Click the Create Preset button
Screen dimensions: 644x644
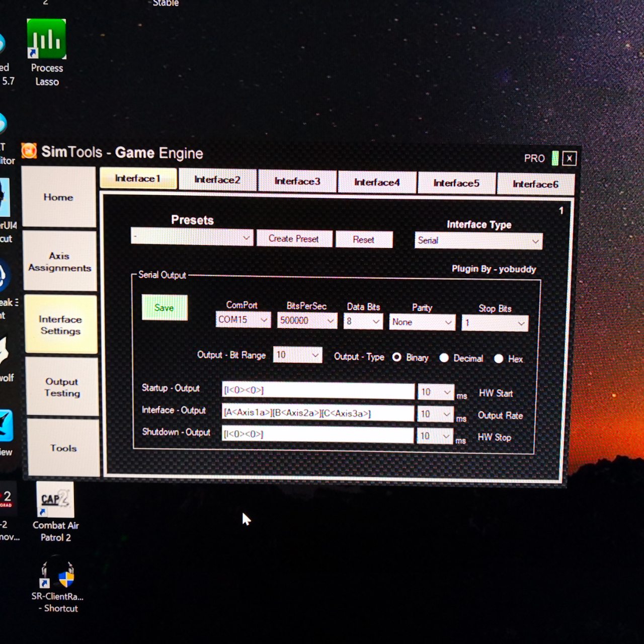pyautogui.click(x=294, y=238)
